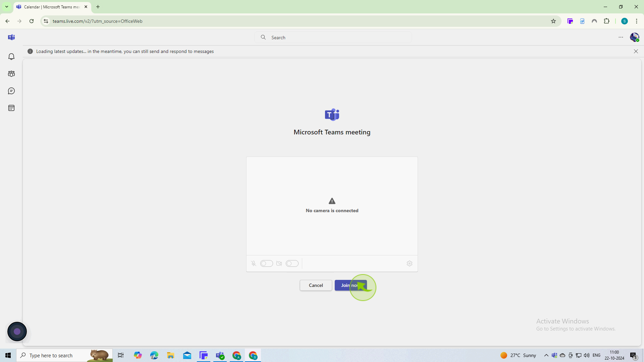The height and width of the screenshot is (362, 644).
Task: Open the volume speaker icon in tray
Action: click(x=587, y=355)
